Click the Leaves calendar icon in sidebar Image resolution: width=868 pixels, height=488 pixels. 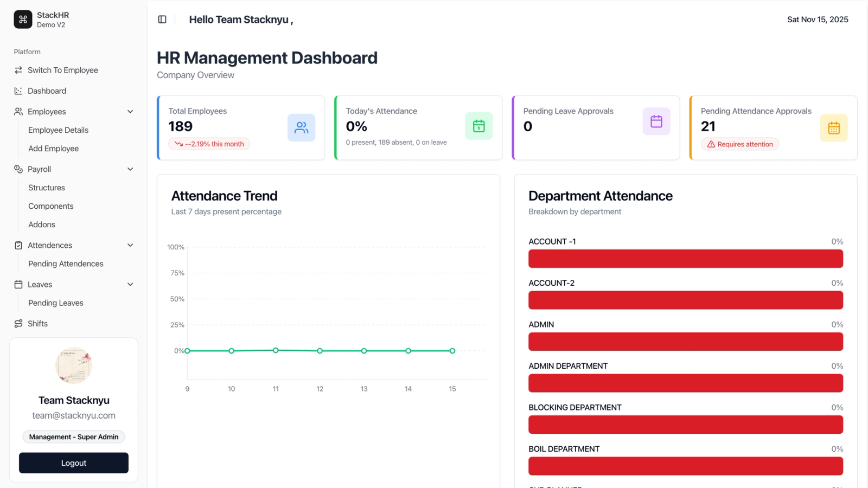[x=18, y=284]
